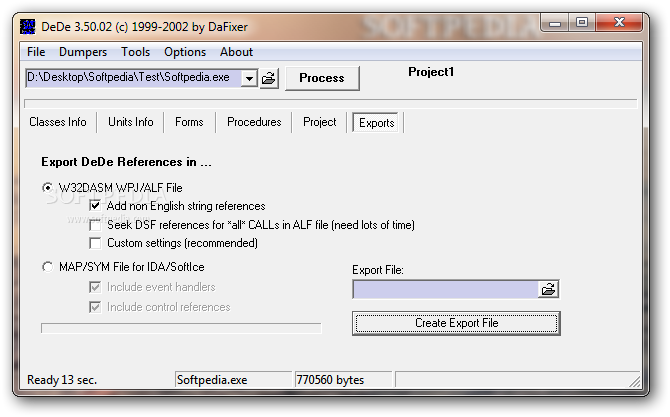Click the Project1 label
The width and height of the screenshot is (670, 417).
coord(431,72)
